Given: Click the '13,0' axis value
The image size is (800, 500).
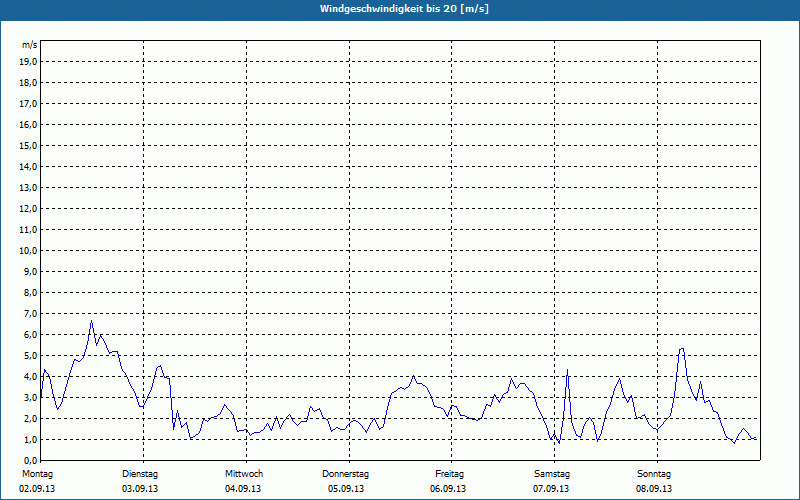Looking at the screenshot, I should pos(29,188).
